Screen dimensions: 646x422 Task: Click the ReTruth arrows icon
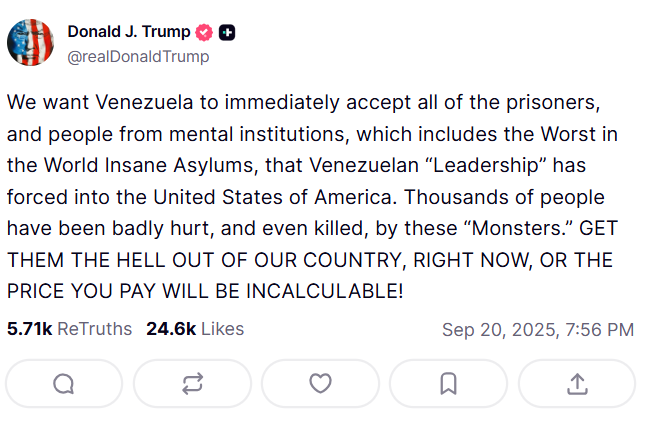point(192,384)
